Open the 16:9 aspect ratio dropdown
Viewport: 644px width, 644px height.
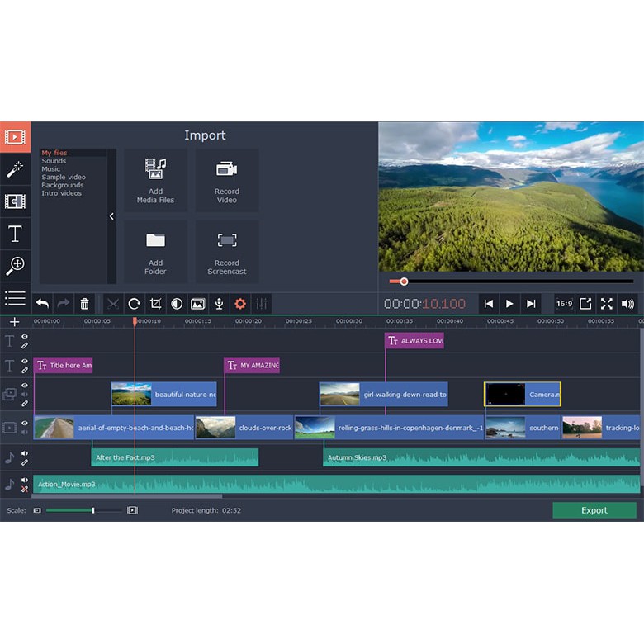coord(564,304)
